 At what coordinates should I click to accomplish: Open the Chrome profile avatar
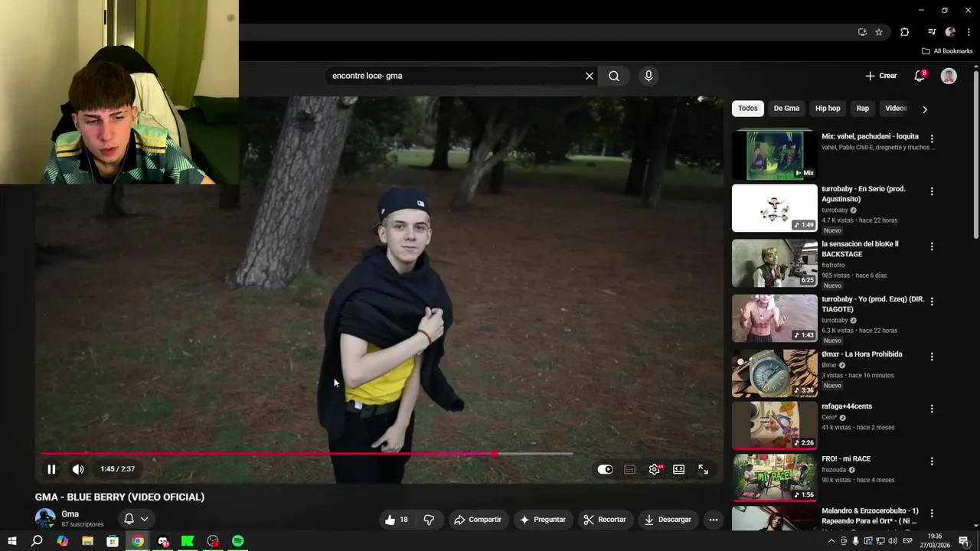(x=950, y=32)
